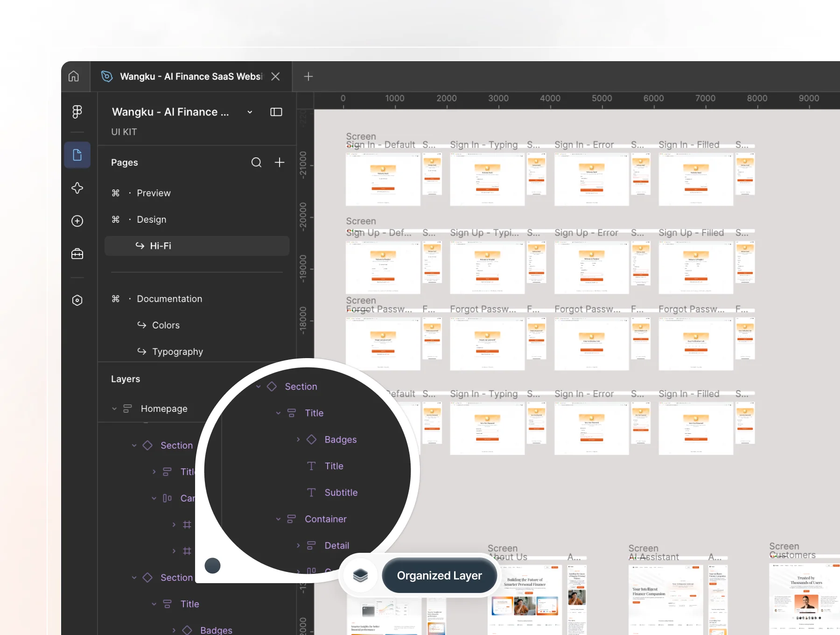Select the Hi-Fi page
Viewport: 840px width, 635px height.
pos(197,246)
